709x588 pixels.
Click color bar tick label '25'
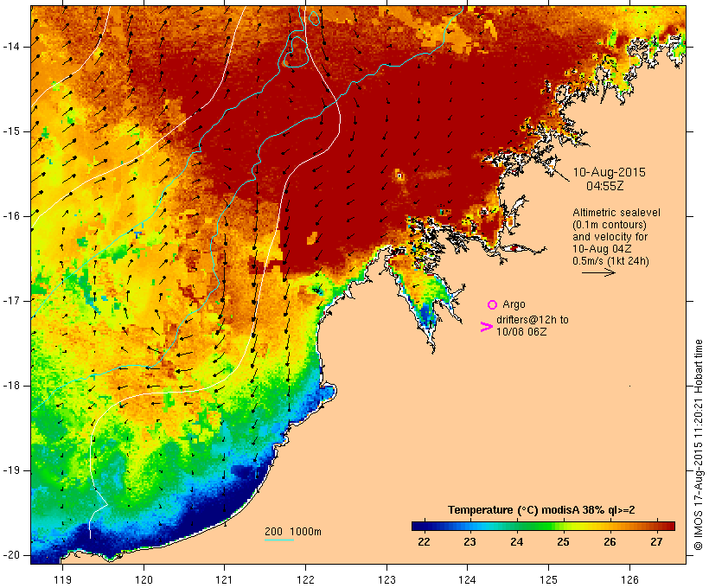[x=563, y=542]
